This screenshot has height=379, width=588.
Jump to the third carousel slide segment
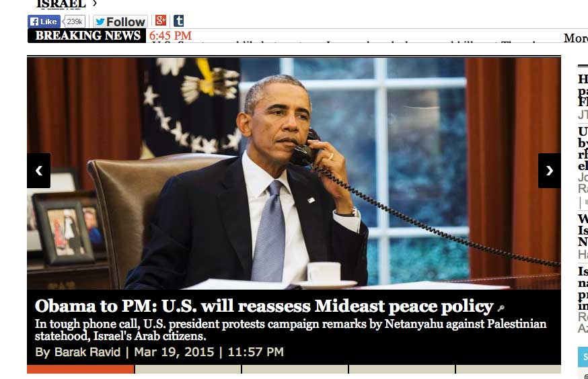tap(295, 370)
